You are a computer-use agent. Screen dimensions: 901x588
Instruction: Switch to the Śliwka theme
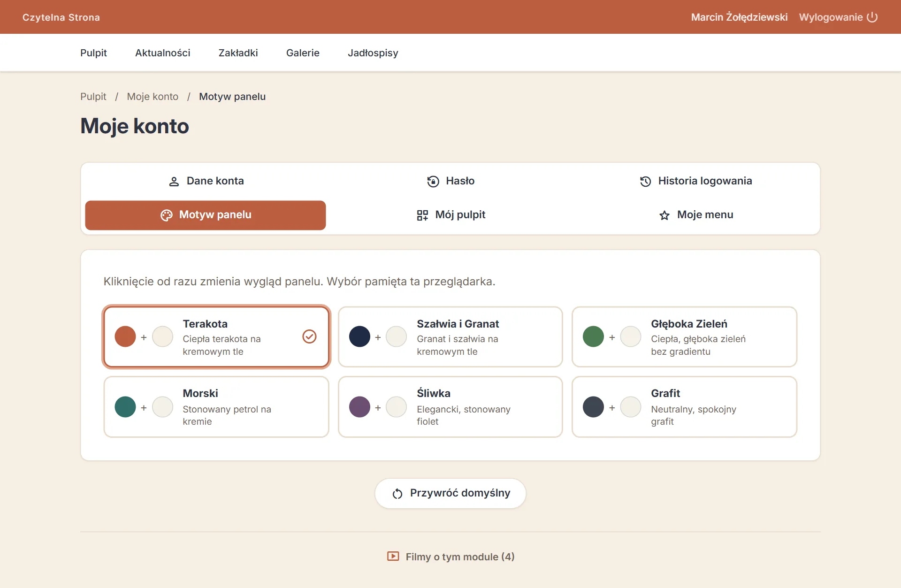(x=450, y=407)
